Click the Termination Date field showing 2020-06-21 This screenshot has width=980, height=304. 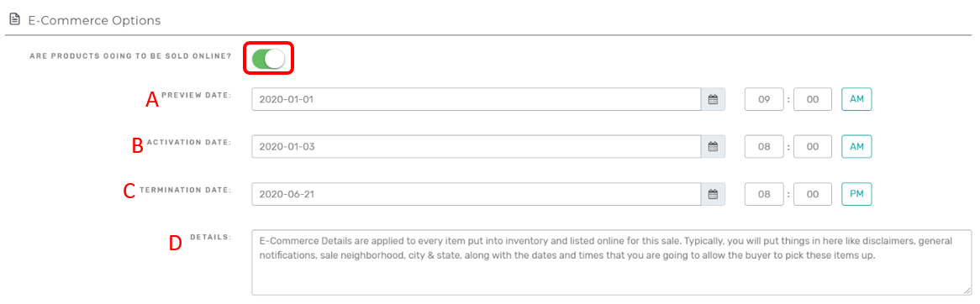point(477,194)
